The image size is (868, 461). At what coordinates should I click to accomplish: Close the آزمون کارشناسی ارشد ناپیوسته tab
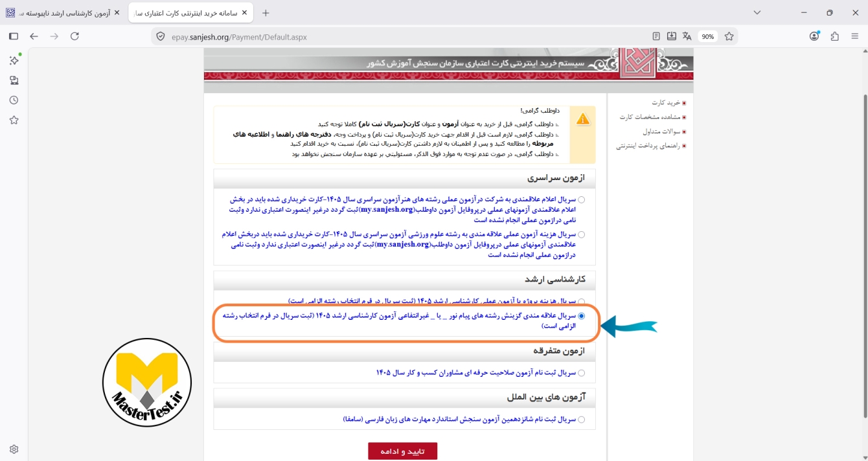tap(117, 13)
